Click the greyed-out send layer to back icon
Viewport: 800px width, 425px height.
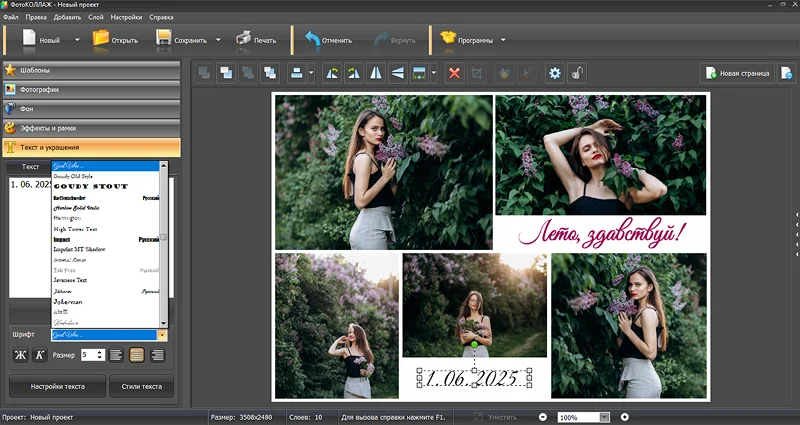(248, 73)
